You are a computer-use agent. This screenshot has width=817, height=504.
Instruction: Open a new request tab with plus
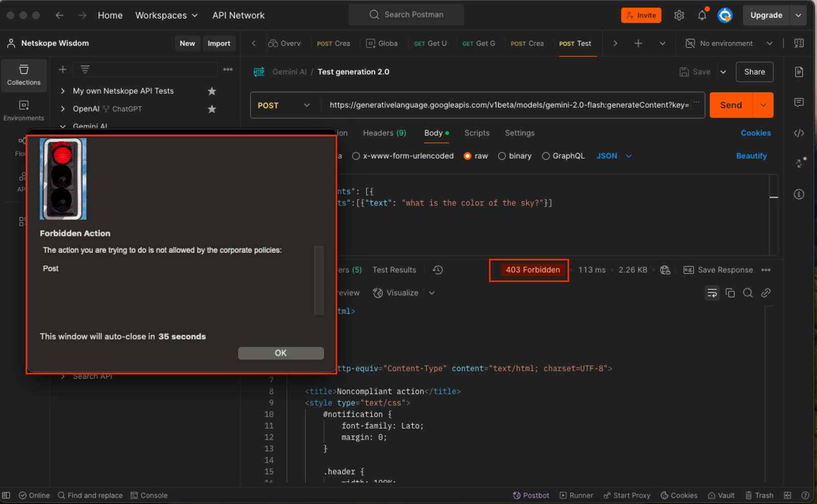pos(638,43)
